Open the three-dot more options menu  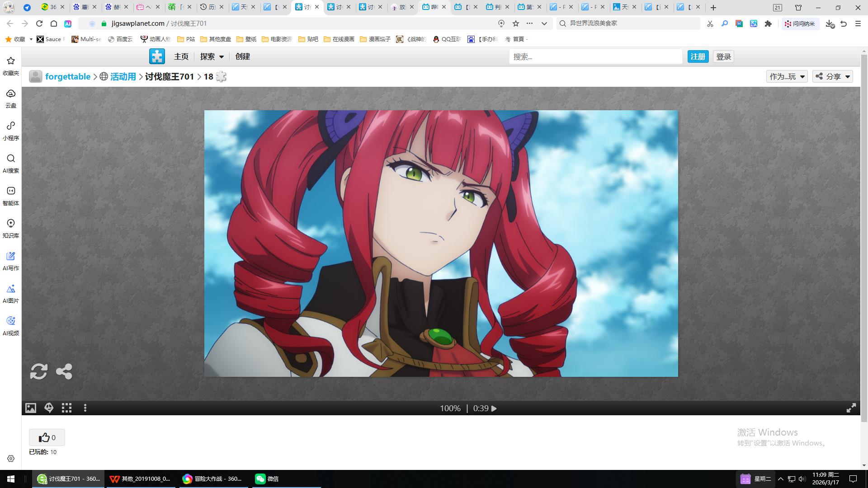[x=85, y=408]
